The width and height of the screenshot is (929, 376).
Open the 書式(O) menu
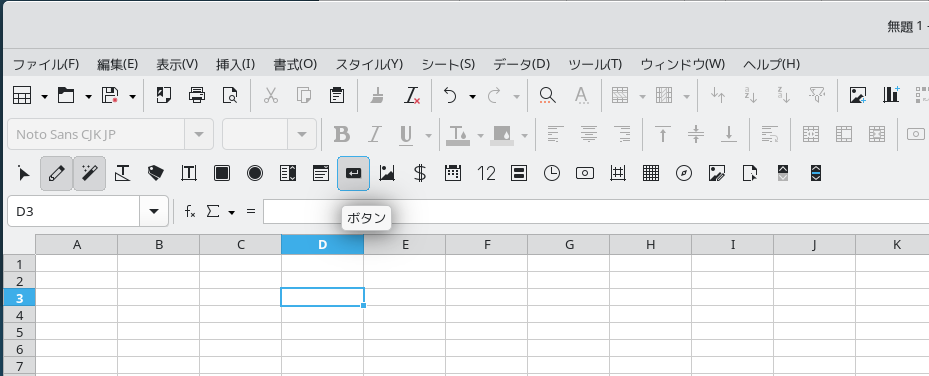pos(295,64)
